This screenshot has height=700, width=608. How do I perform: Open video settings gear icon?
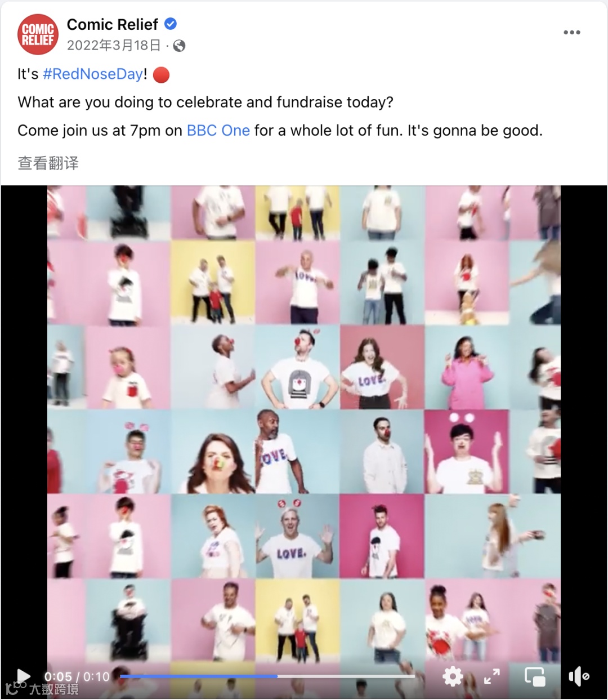453,676
